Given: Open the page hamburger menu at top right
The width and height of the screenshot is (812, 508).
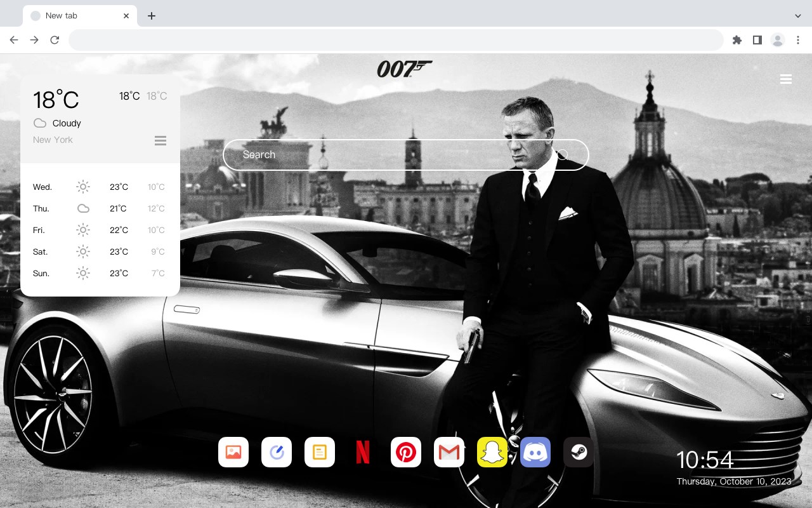Looking at the screenshot, I should pos(786,79).
